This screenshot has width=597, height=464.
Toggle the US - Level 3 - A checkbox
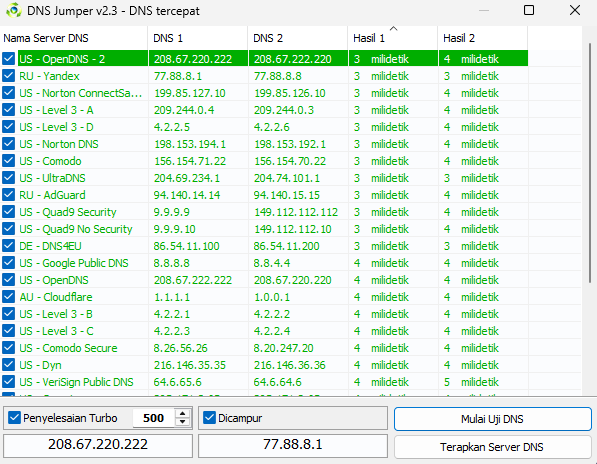coord(8,110)
